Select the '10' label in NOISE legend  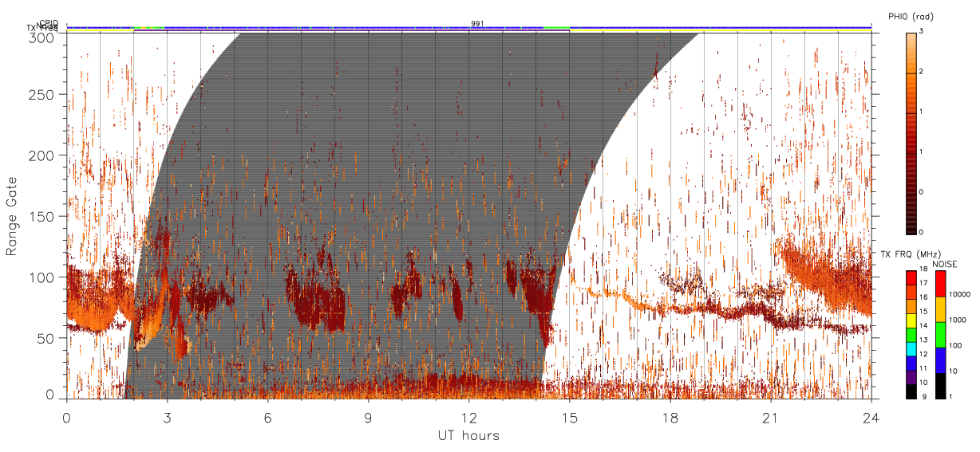point(953,373)
